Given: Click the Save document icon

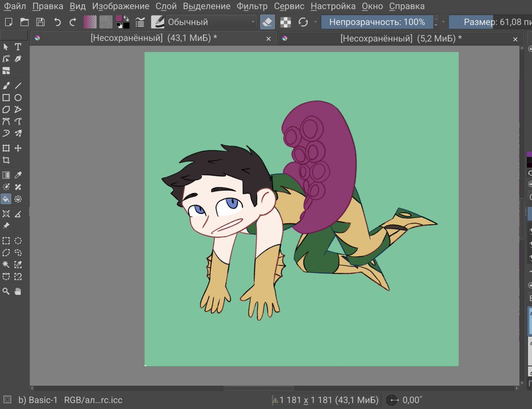Looking at the screenshot, I should 40,22.
